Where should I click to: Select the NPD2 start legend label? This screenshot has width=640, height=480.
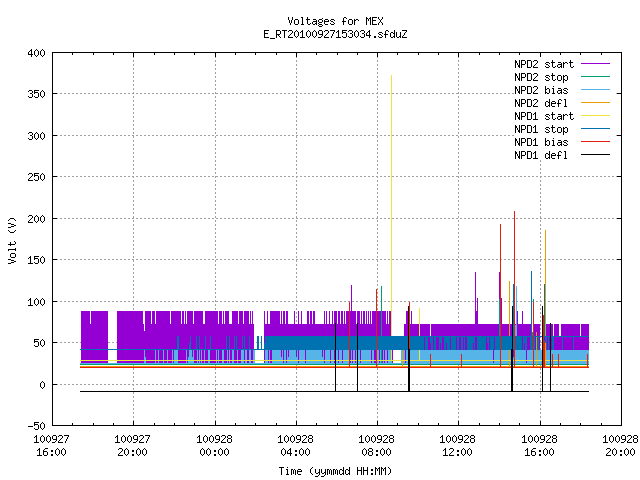544,64
